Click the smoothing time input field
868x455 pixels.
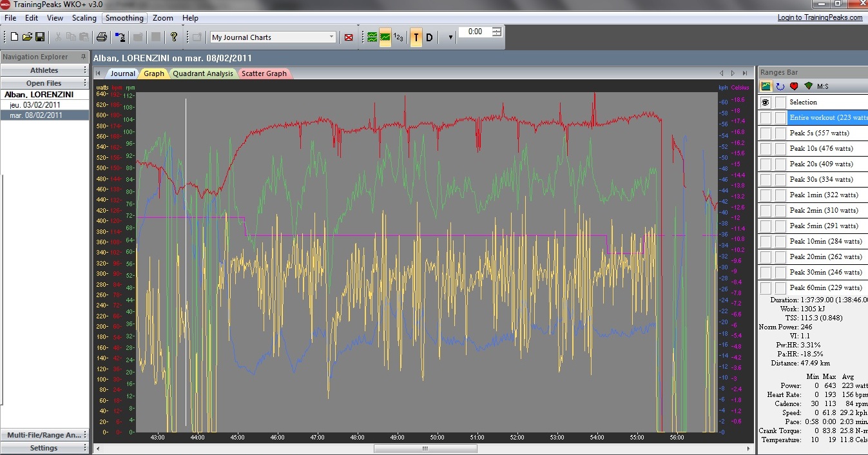(475, 32)
